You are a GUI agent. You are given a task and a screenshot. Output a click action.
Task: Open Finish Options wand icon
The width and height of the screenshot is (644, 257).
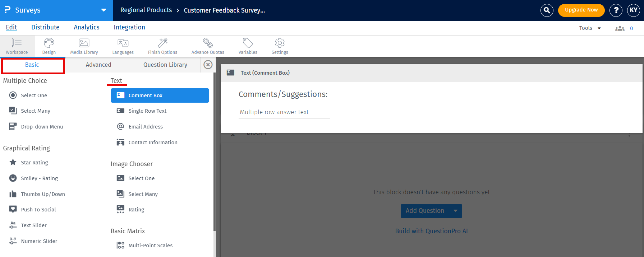coord(162,46)
